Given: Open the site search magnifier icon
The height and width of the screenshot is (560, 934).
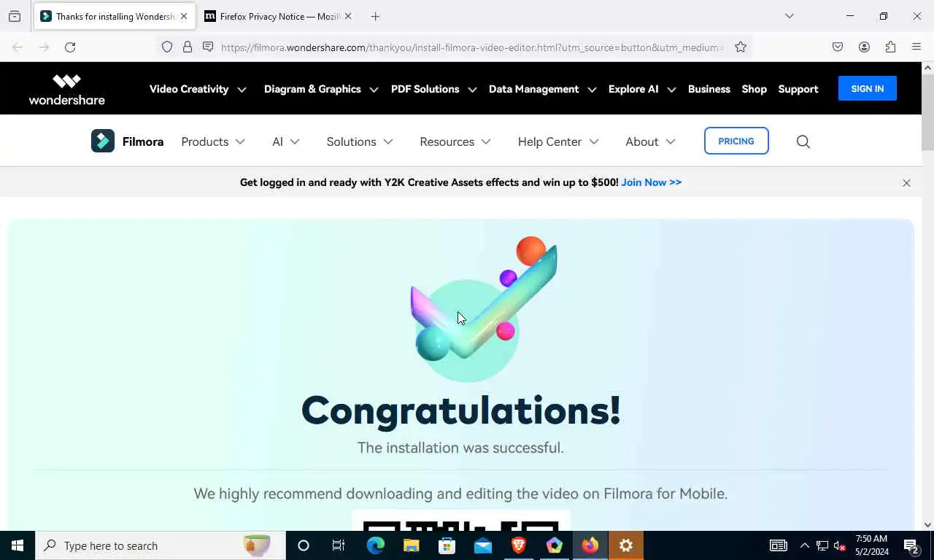Looking at the screenshot, I should tap(803, 141).
